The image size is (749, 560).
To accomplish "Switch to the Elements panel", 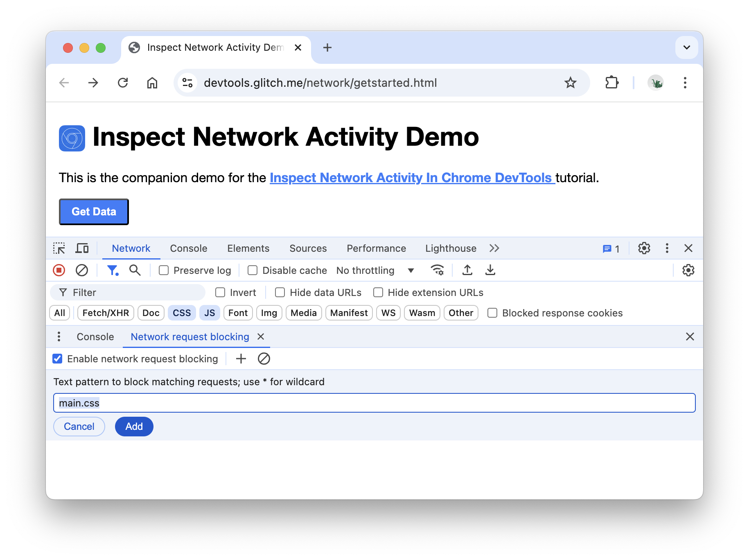I will click(248, 248).
